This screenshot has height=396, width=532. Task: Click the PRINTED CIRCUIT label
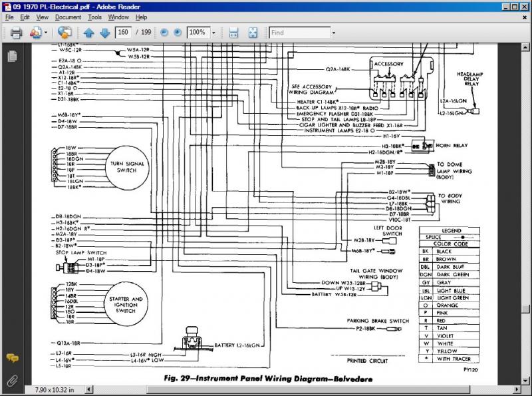tap(367, 361)
